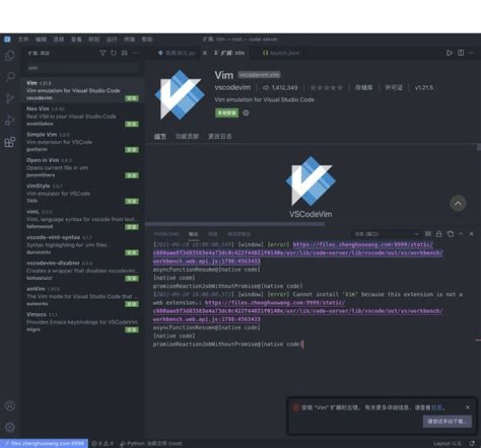Open the 帮助 (Help) menu
Screen dimensions: 481x448
[x=147, y=39]
